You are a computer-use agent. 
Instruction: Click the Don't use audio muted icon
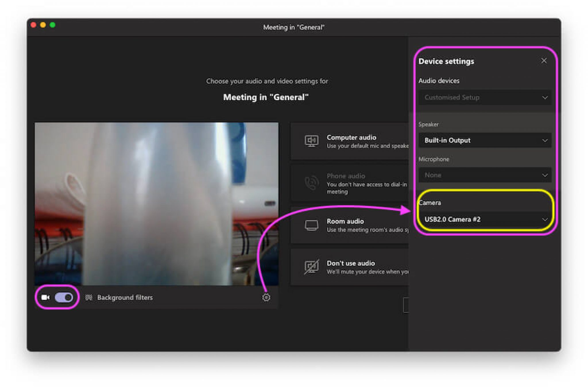311,267
